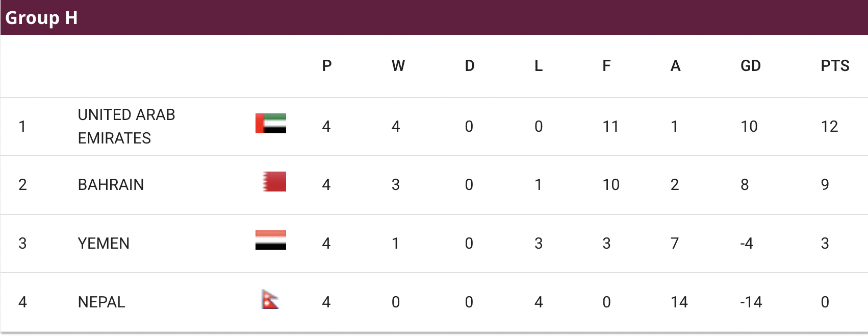This screenshot has width=868, height=336.
Task: Click the F column header
Action: coord(606,66)
